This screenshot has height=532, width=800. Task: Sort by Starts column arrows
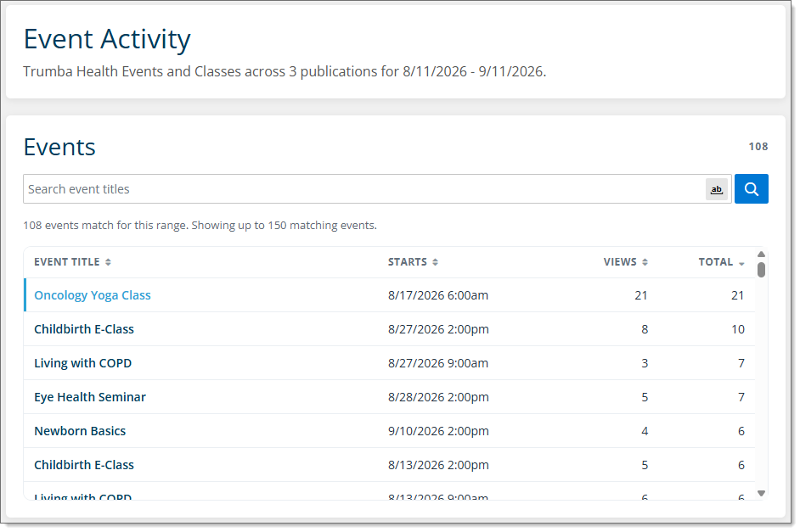coord(435,262)
